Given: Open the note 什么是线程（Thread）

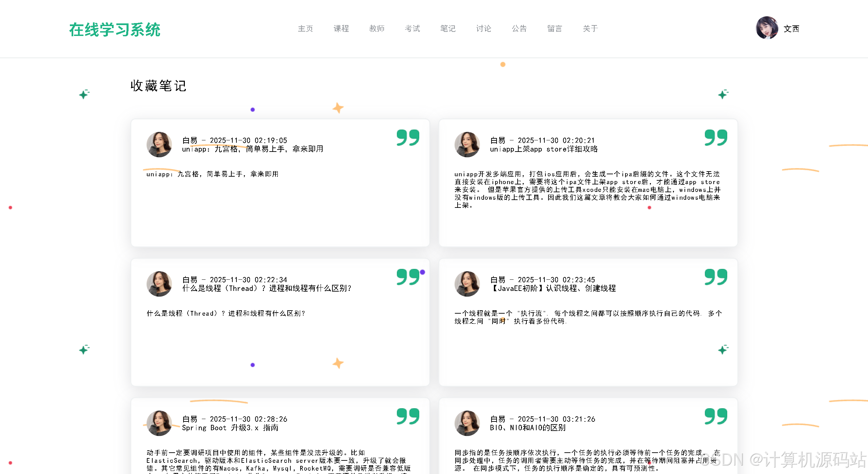Looking at the screenshot, I should [267, 289].
